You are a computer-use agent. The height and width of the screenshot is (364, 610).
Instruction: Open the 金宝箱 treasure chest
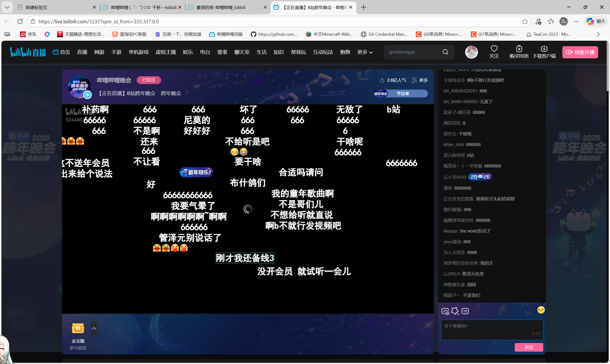click(78, 328)
